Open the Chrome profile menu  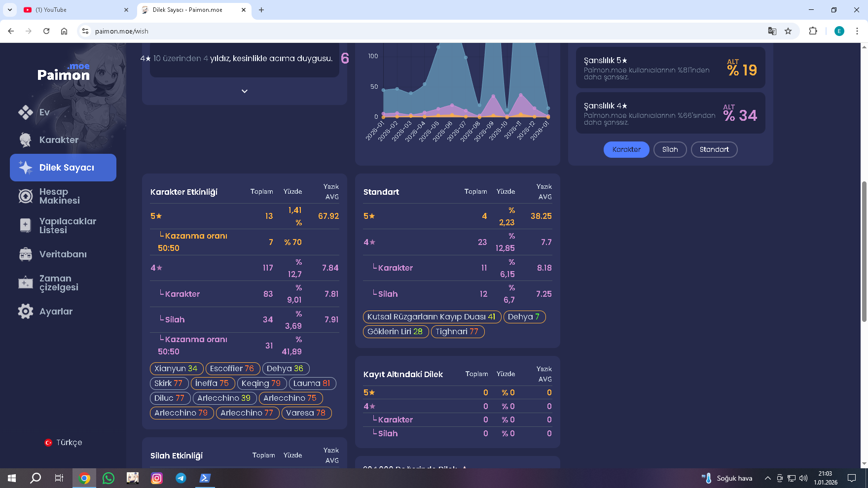[839, 31]
